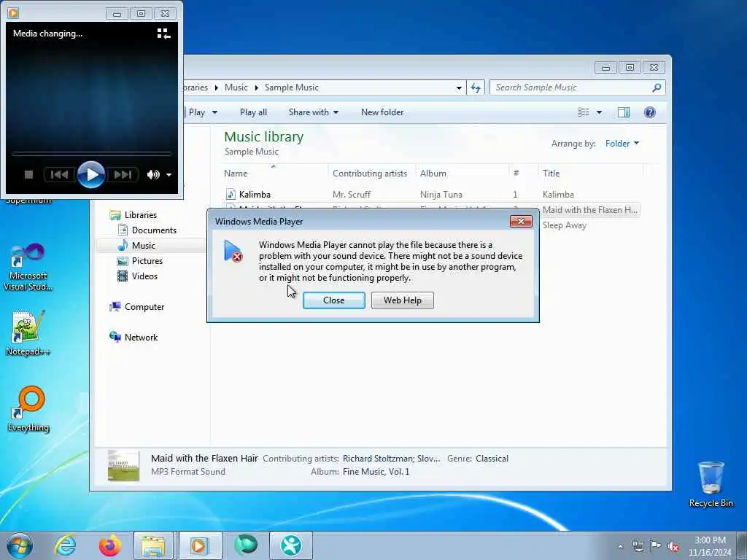Open the Share with menu
This screenshot has height=560, width=747.
click(x=313, y=112)
